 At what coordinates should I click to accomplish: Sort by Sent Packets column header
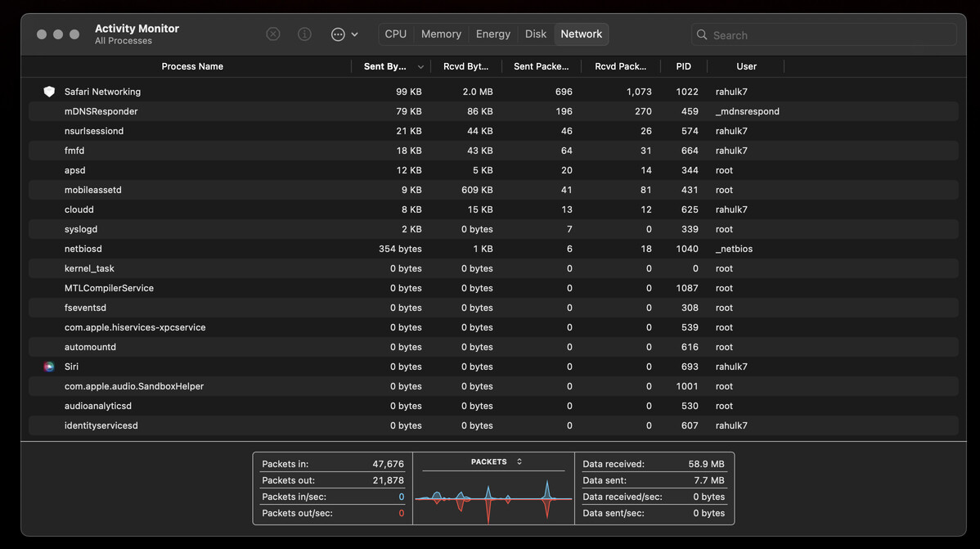[x=542, y=66]
